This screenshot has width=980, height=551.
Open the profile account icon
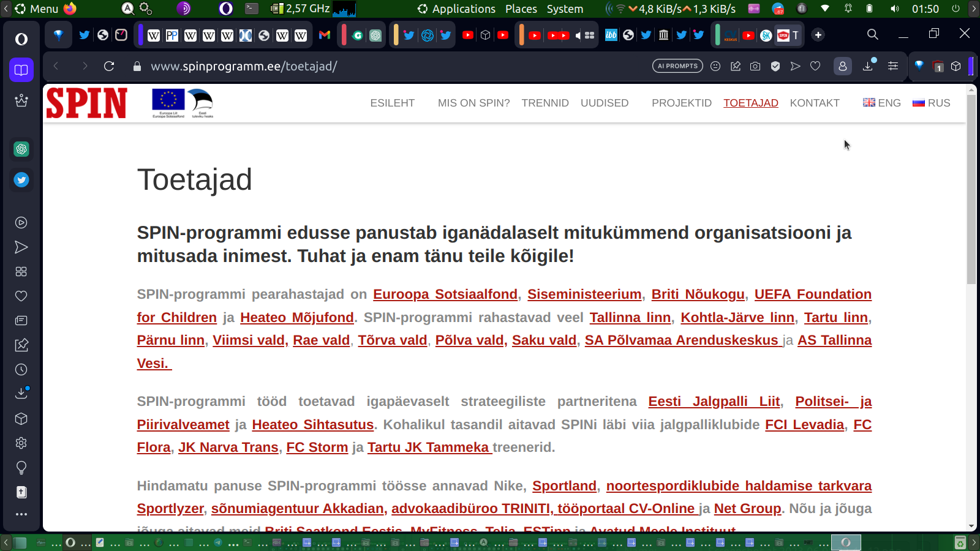tap(843, 66)
